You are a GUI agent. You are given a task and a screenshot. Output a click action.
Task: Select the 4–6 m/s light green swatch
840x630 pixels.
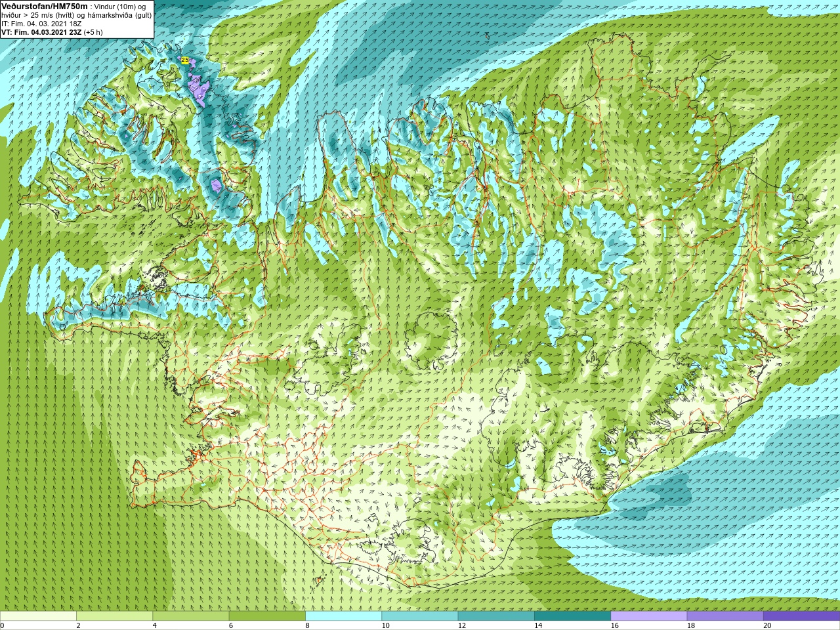point(190,616)
